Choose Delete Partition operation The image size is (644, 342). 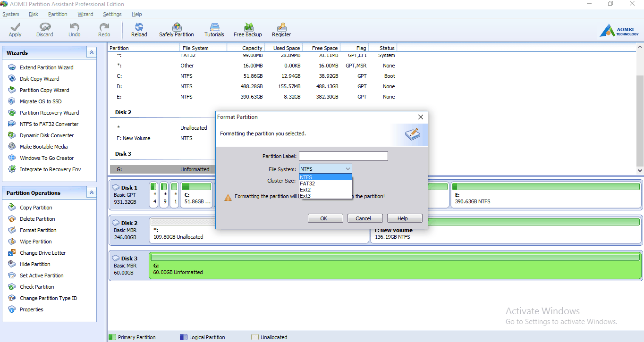(32, 219)
